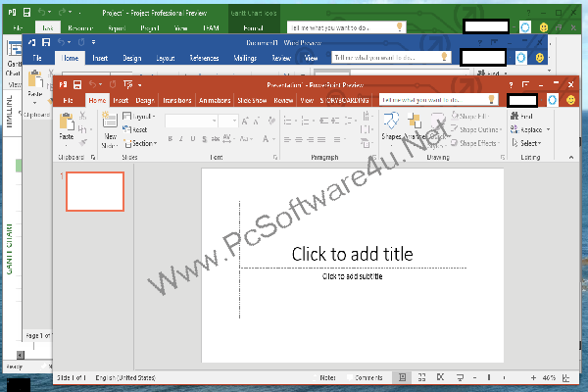Open the References tab in Word
Image resolution: width=588 pixels, height=392 pixels.
[x=204, y=58]
